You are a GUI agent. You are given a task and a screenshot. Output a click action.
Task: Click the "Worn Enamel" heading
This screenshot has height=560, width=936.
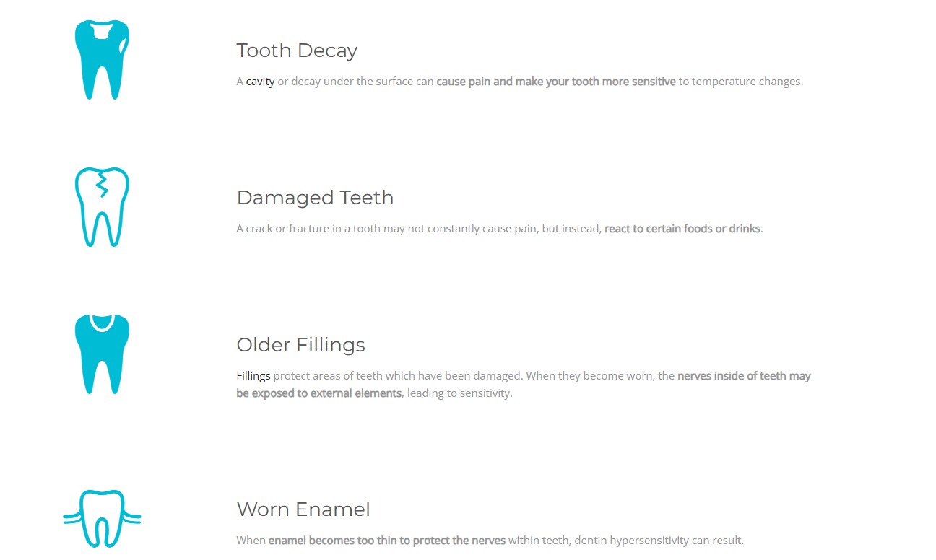coord(303,509)
